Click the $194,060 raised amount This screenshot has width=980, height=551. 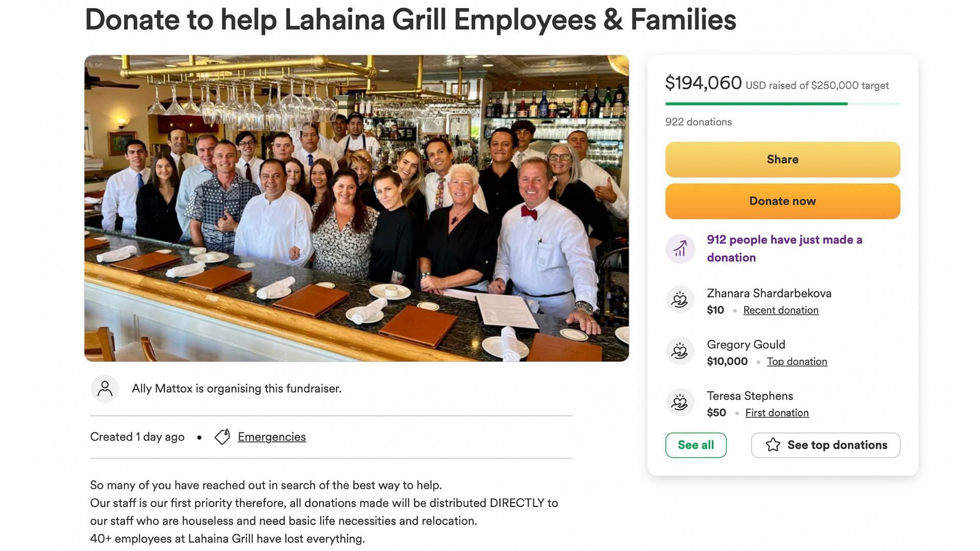(x=703, y=83)
